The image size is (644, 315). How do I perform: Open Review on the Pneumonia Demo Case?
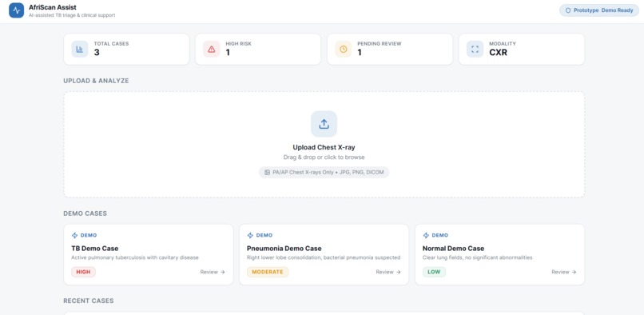[388, 272]
